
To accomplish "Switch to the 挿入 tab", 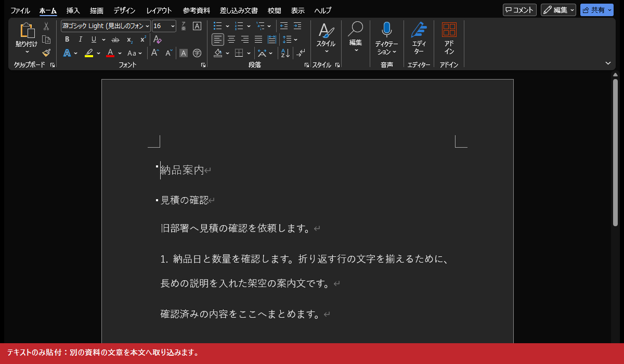I will (73, 10).
